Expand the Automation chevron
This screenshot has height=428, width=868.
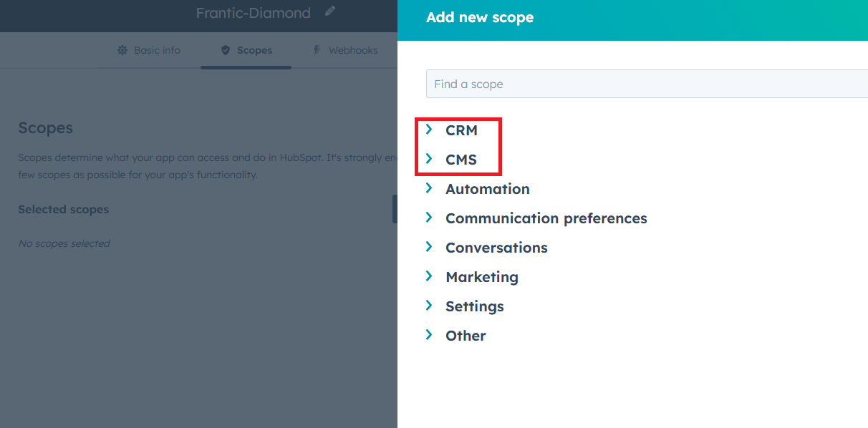[429, 188]
